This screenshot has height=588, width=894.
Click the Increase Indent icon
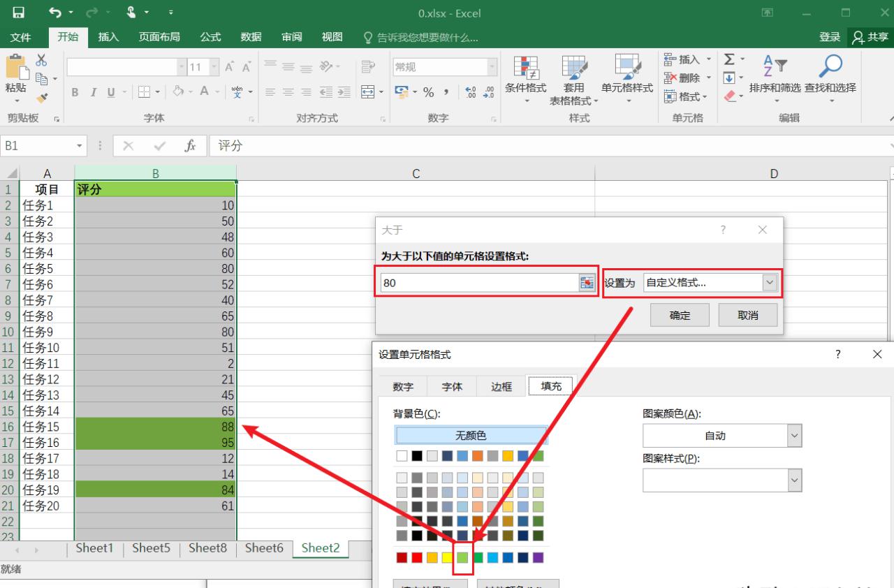pos(344,92)
